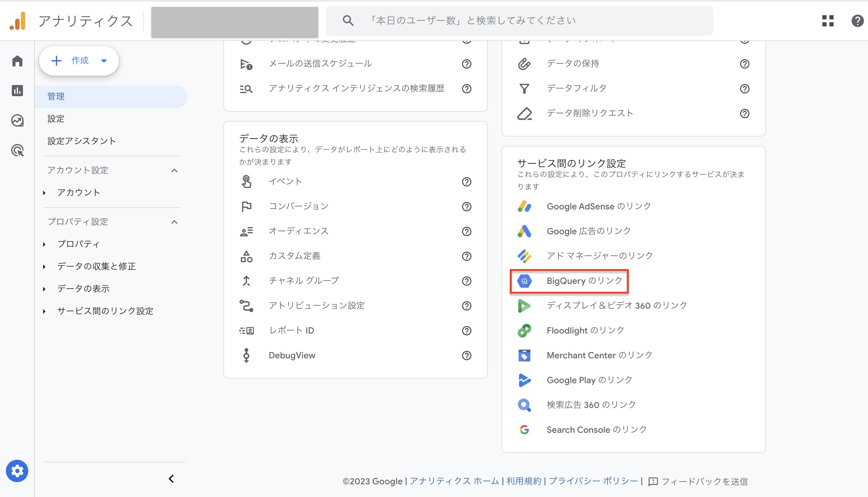868x497 pixels.
Task: Open help for メールの送信スケジュール
Action: pyautogui.click(x=466, y=64)
